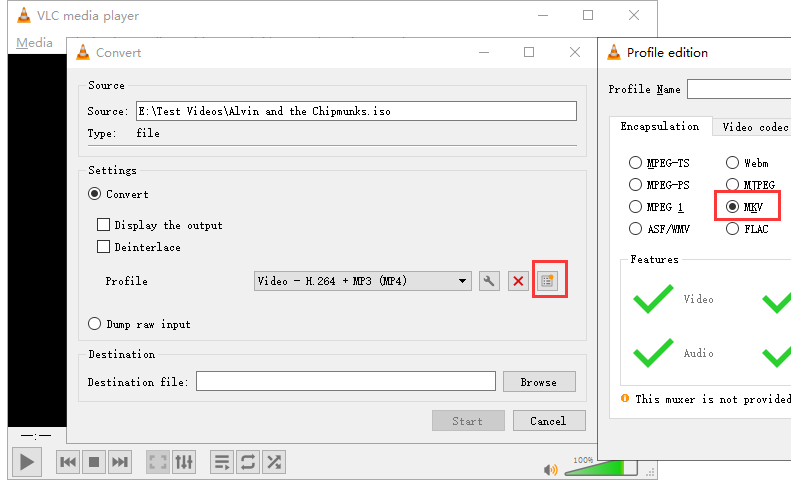Stop playback in VLC controls
The image size is (791, 487).
94,462
